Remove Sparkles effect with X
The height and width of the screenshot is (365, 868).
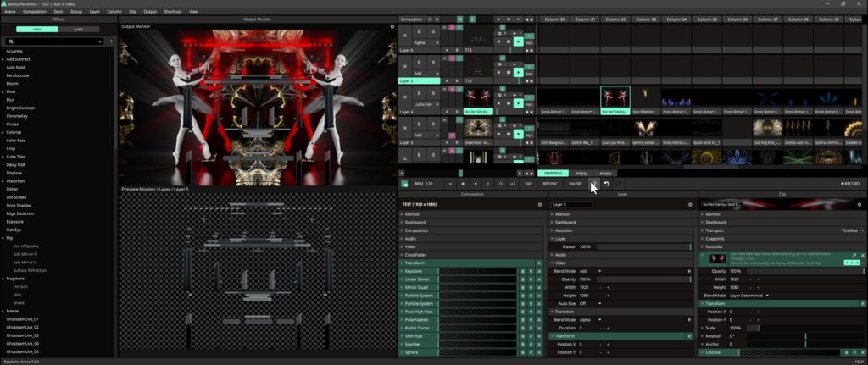538,344
